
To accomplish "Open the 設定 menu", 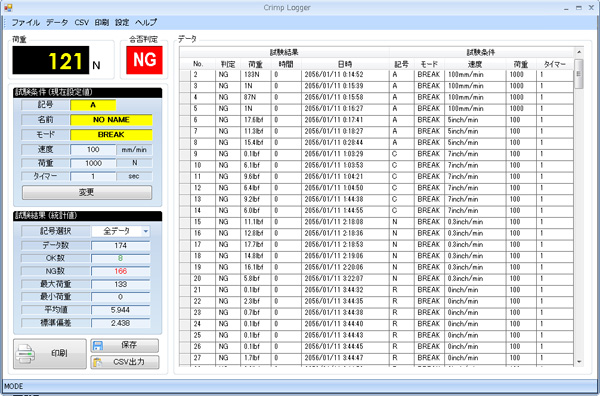I will coord(122,23).
